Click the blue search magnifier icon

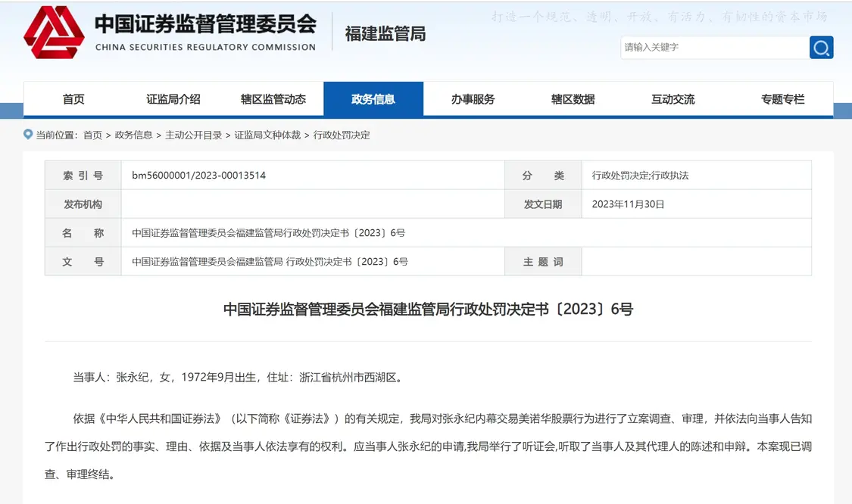[x=821, y=48]
